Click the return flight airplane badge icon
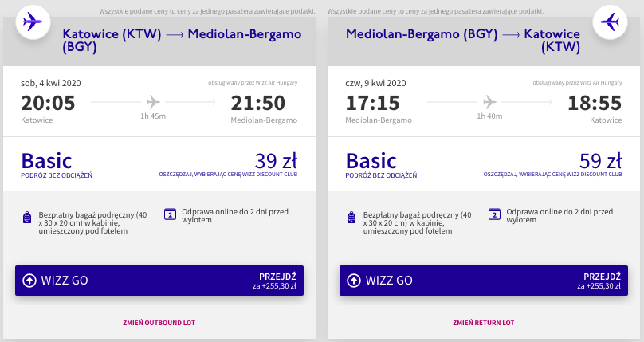This screenshot has width=644, height=342. [x=611, y=22]
